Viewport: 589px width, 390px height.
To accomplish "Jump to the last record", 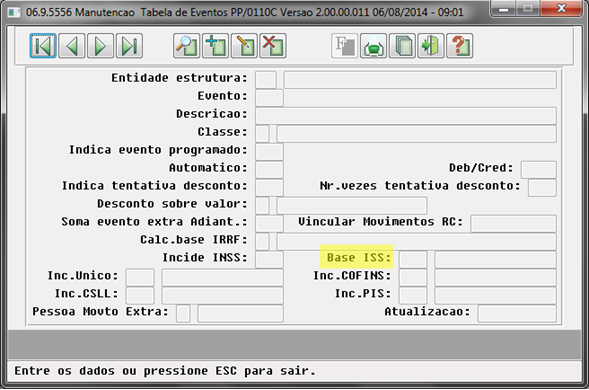I will click(x=130, y=46).
